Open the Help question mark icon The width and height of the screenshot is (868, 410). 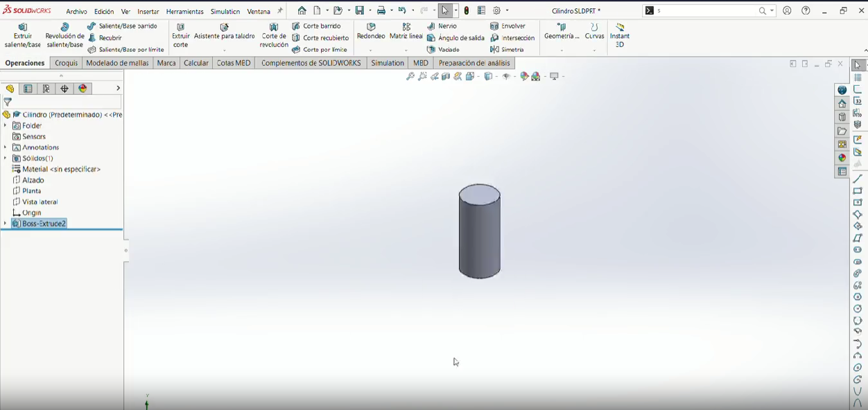(x=806, y=11)
